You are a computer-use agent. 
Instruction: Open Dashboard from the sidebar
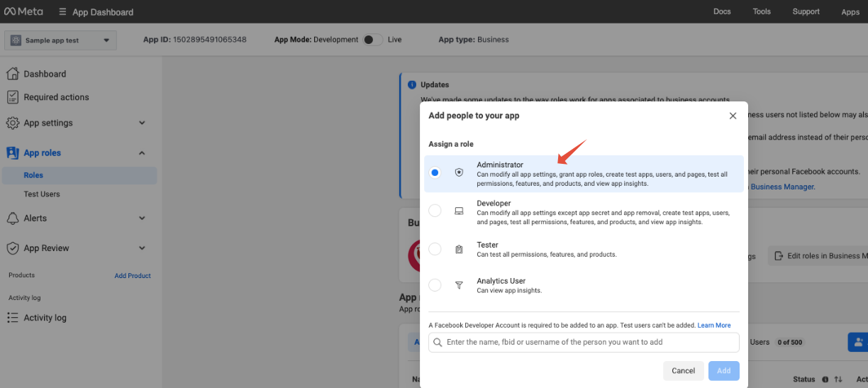coord(45,74)
